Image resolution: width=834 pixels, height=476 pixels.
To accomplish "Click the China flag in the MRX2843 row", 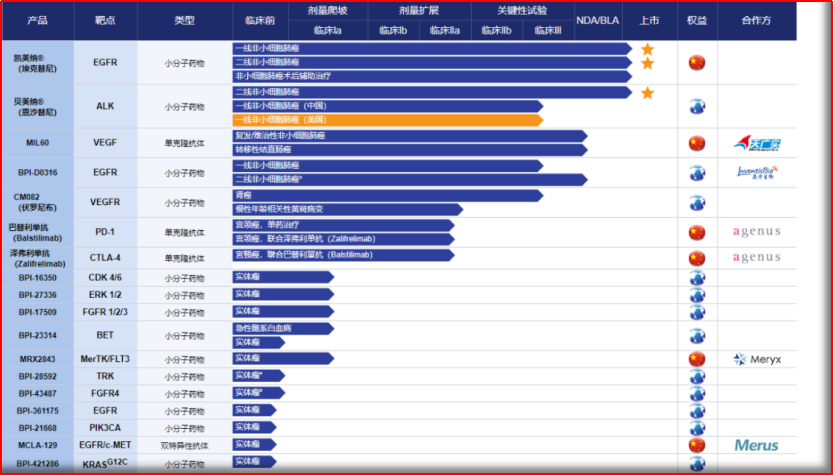I will 697,359.
